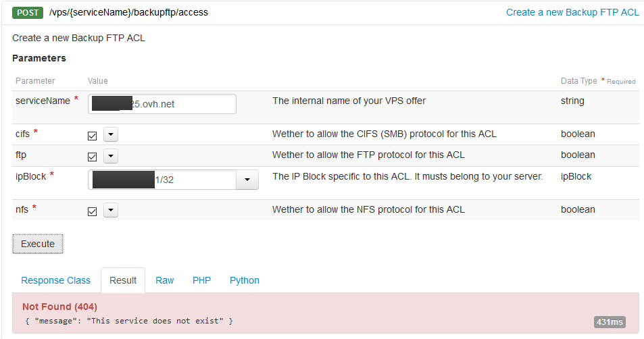Click the ipBlock text field
Image resolution: width=644 pixels, height=339 pixels.
(162, 180)
